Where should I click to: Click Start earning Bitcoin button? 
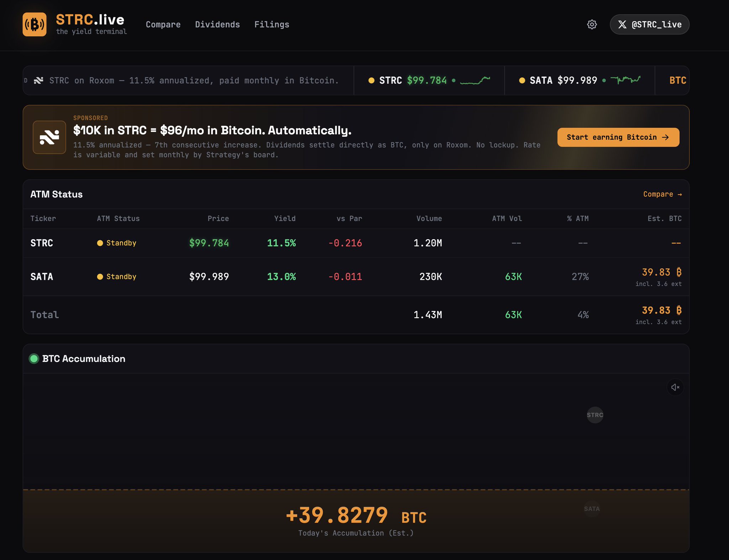pos(618,137)
